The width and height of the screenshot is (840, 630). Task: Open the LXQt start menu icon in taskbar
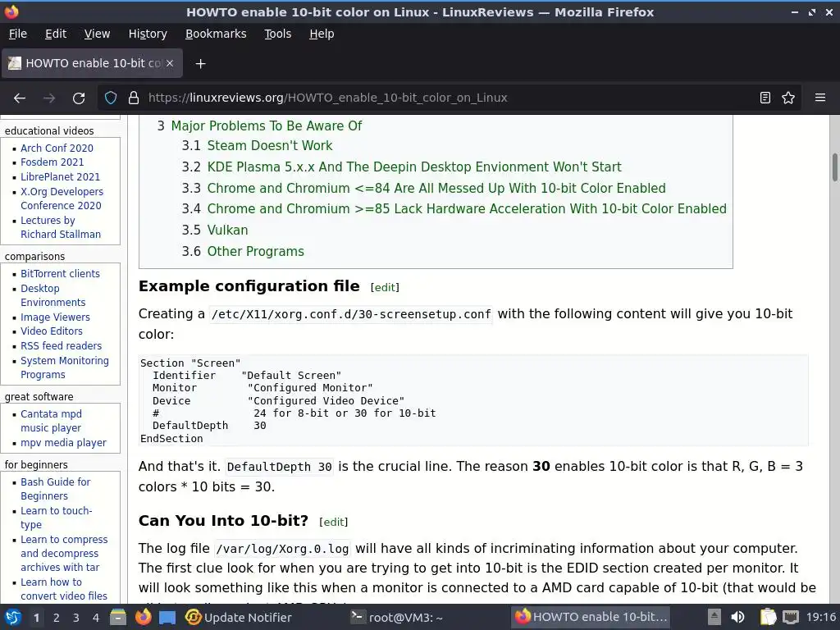[x=13, y=617]
